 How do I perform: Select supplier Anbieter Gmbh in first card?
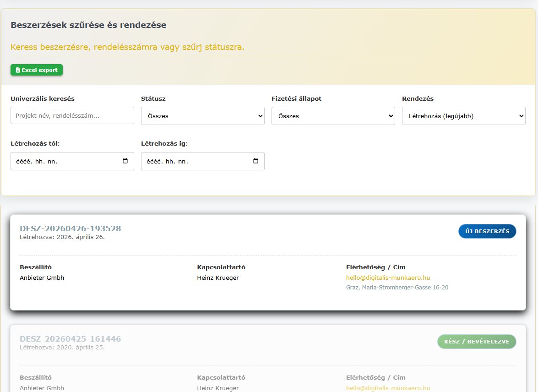(x=42, y=278)
